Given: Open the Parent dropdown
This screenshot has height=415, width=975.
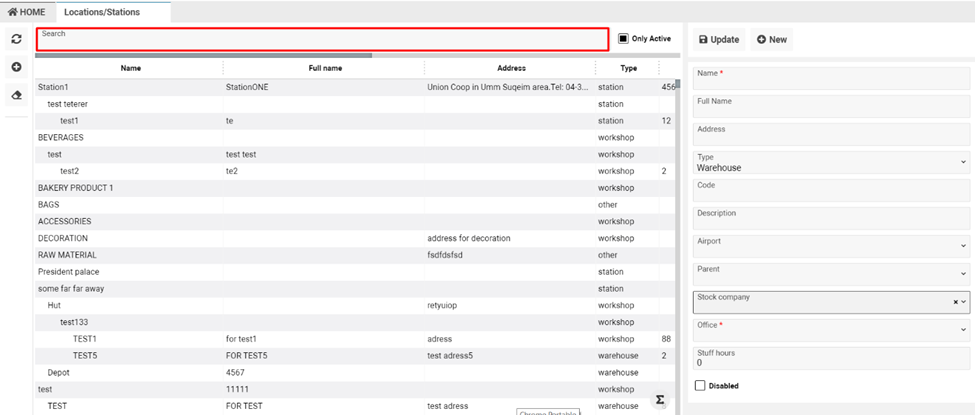Looking at the screenshot, I should [x=830, y=274].
